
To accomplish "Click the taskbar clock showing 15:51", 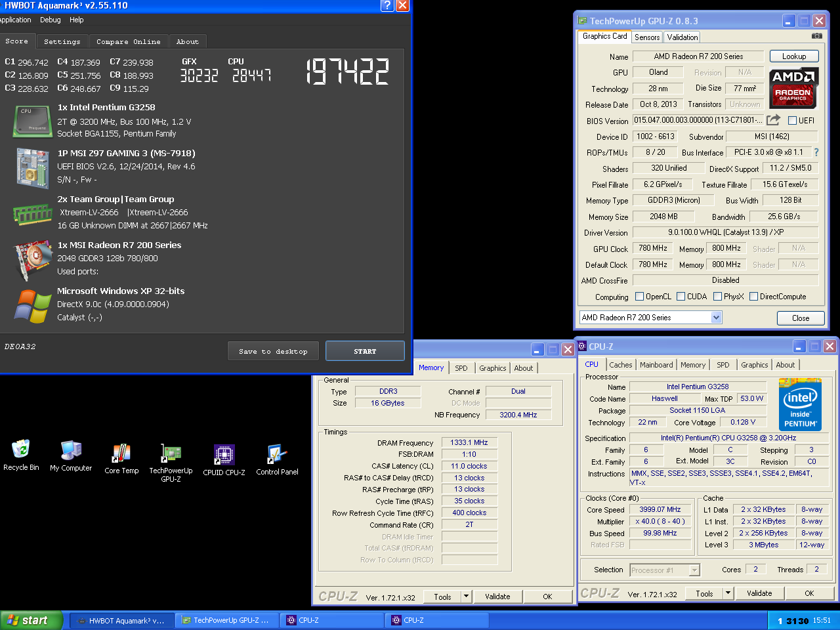I will point(822,620).
